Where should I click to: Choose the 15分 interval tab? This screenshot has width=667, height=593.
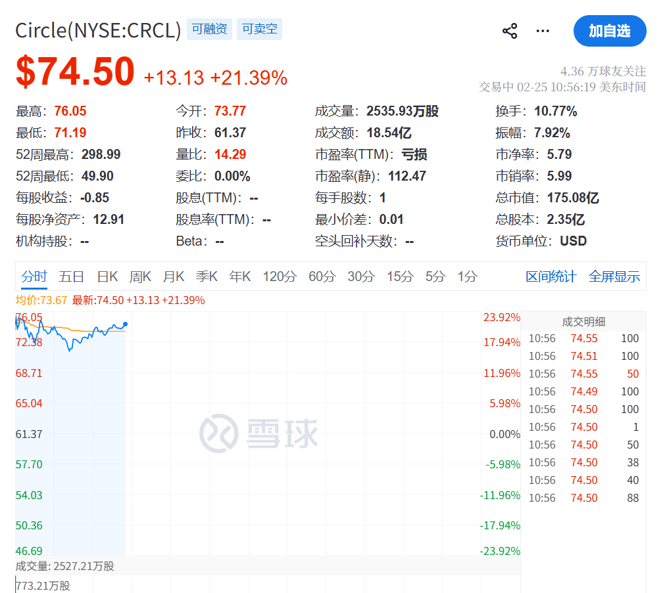(400, 276)
